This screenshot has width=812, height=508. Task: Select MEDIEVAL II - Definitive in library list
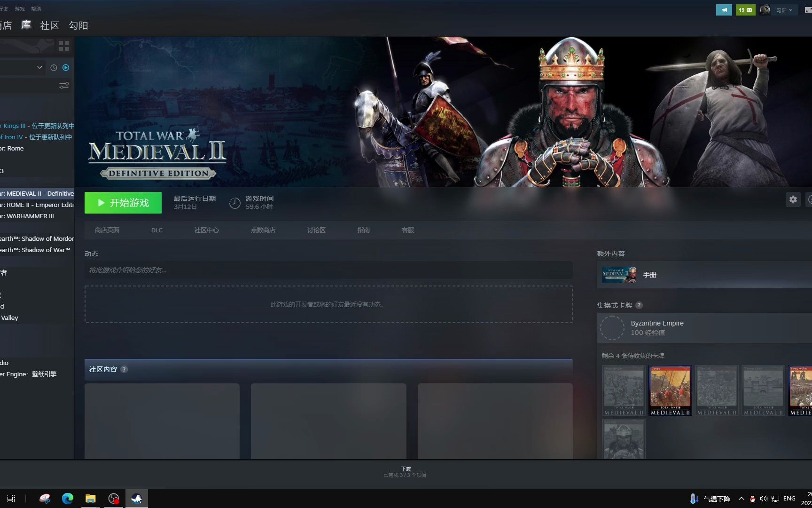click(37, 194)
